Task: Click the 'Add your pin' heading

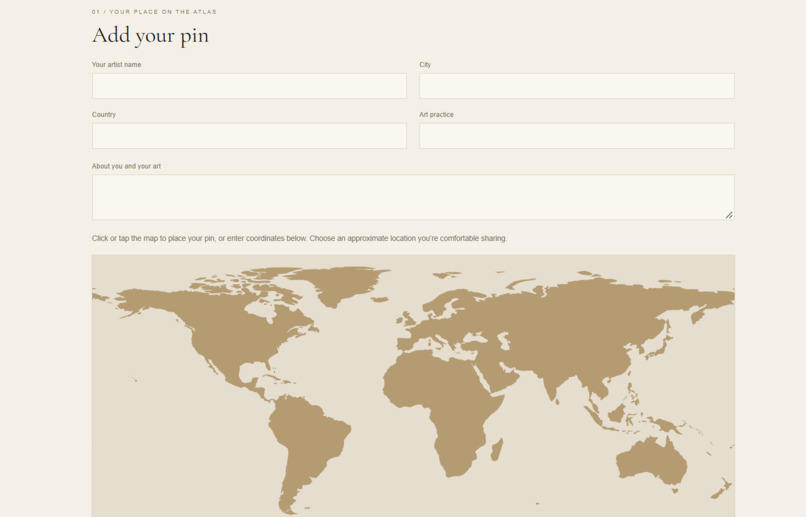Action: (151, 35)
